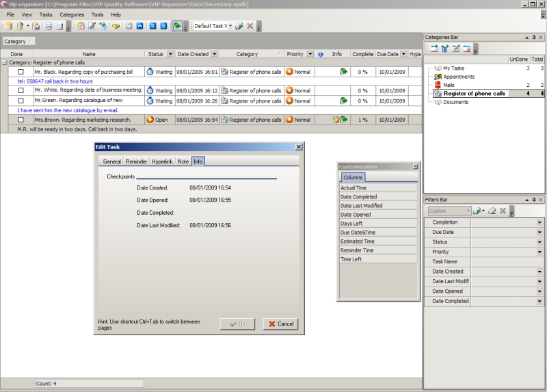Viewport: 547px width, 392px height.
Task: Tick Done checkbox for Mrs. Brown task
Action: pos(21,120)
